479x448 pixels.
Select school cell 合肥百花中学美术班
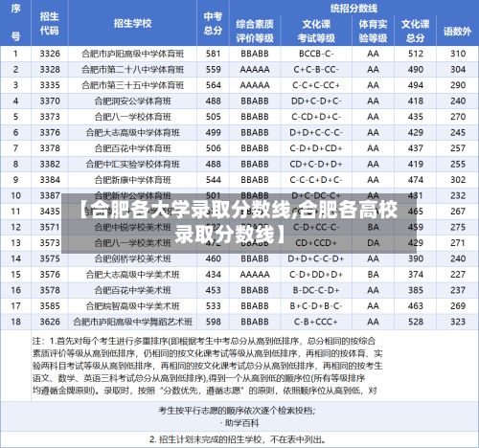point(132,290)
